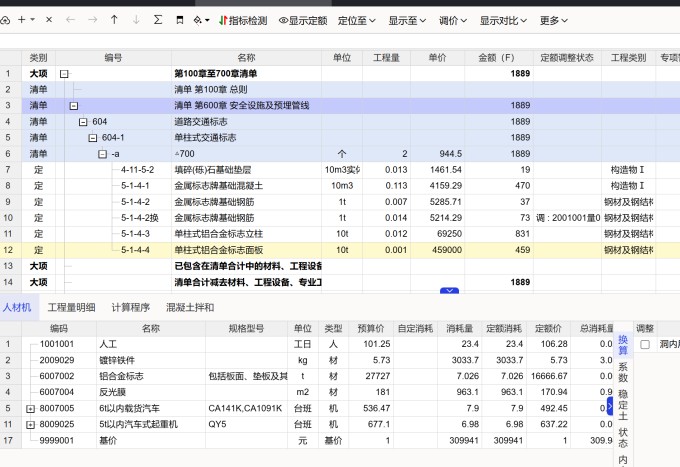Toggle 显示定额 eye button
The height and width of the screenshot is (467, 680).
coord(303,20)
